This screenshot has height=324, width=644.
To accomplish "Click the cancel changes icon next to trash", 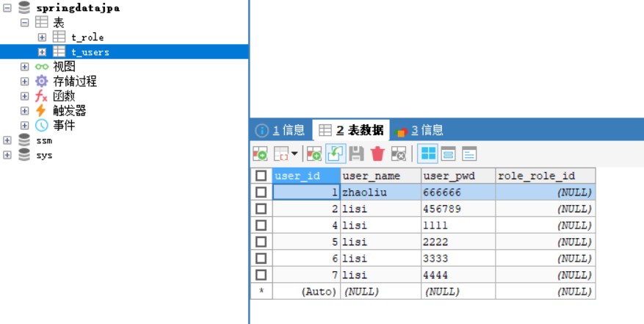I will coord(399,154).
